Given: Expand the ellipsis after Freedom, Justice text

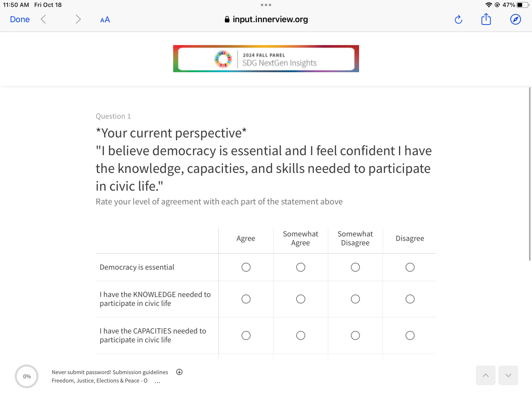Looking at the screenshot, I should coord(157,381).
